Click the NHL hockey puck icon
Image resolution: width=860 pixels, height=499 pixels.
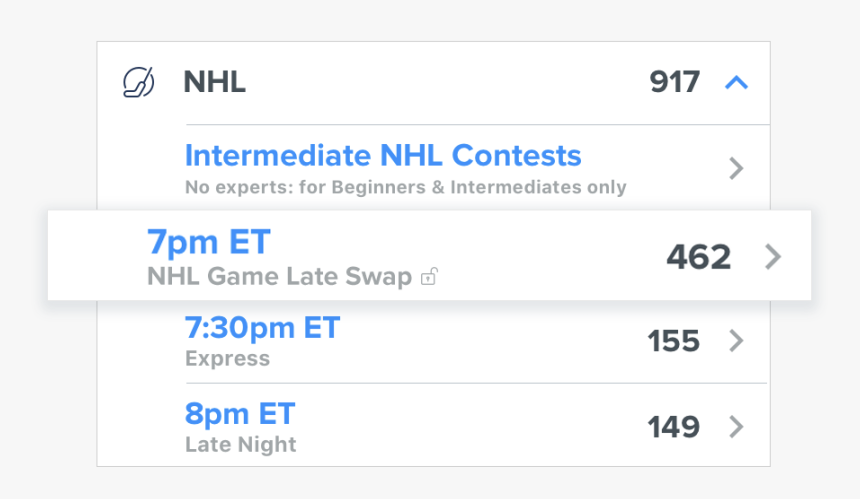coord(138,82)
